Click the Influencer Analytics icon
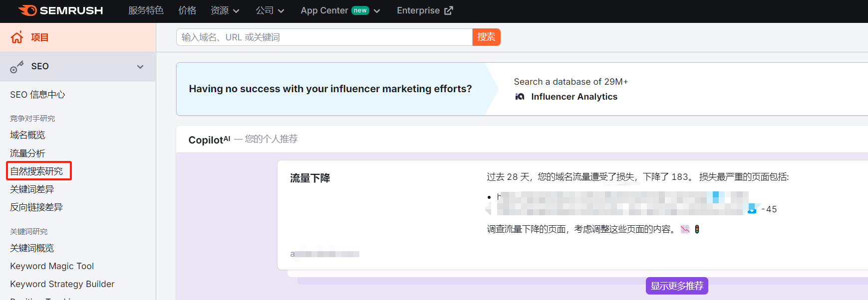The width and height of the screenshot is (868, 300). click(520, 97)
